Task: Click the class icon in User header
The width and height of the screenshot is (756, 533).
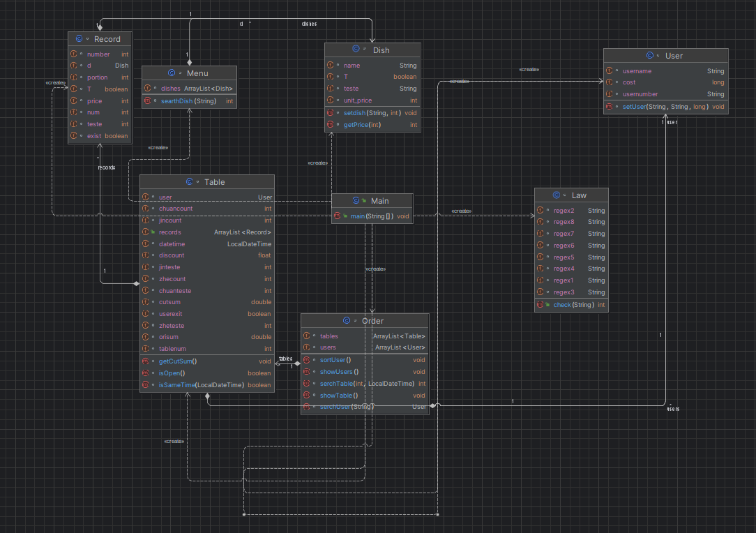Action: point(650,55)
